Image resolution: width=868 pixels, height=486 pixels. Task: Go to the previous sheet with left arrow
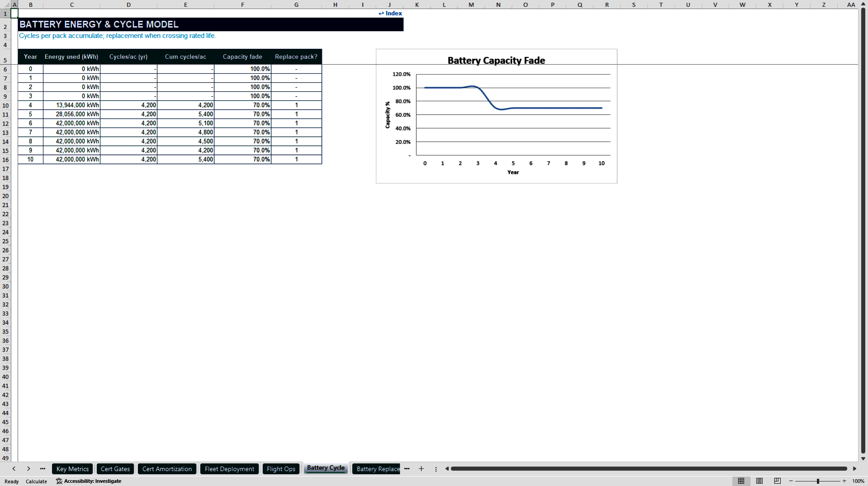coord(14,469)
